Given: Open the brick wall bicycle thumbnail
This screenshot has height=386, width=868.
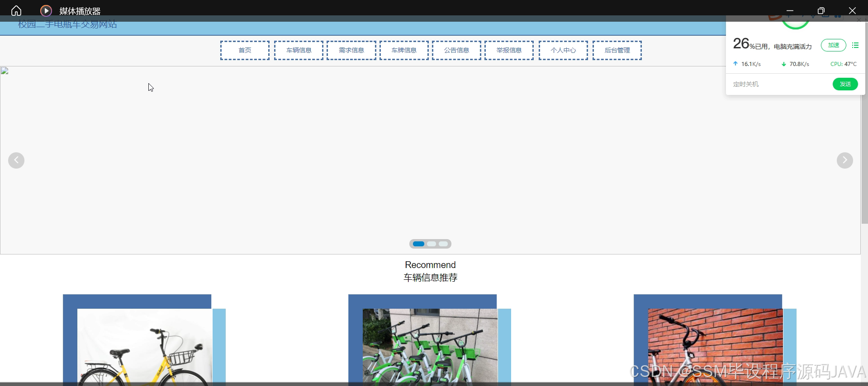Looking at the screenshot, I should pos(715,347).
